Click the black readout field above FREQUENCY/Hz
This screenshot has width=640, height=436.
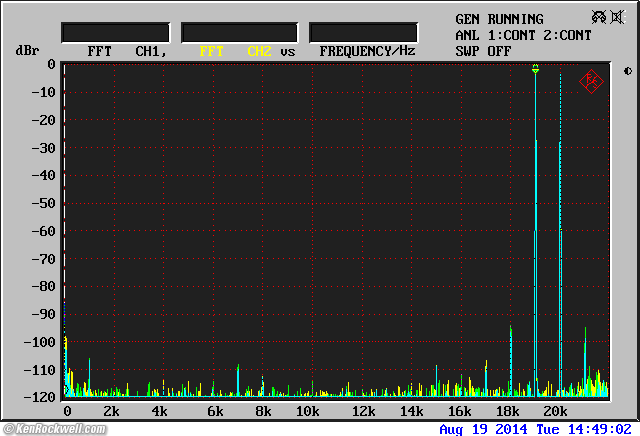pos(363,32)
